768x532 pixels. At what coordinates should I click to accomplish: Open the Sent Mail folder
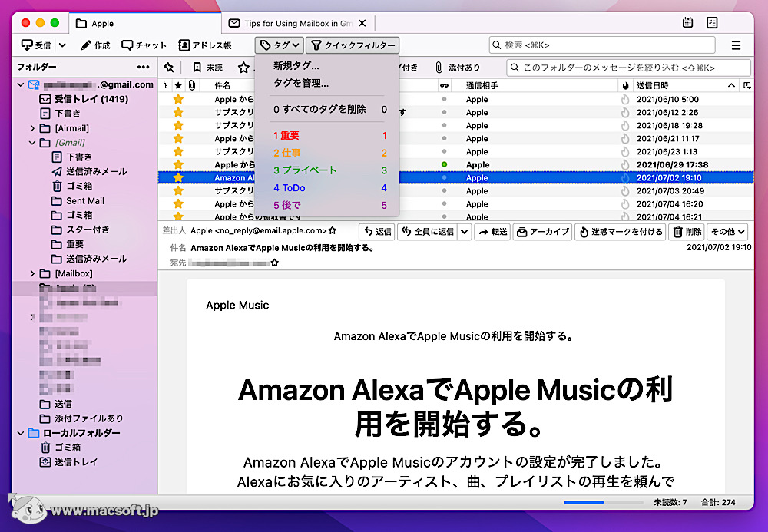78,201
